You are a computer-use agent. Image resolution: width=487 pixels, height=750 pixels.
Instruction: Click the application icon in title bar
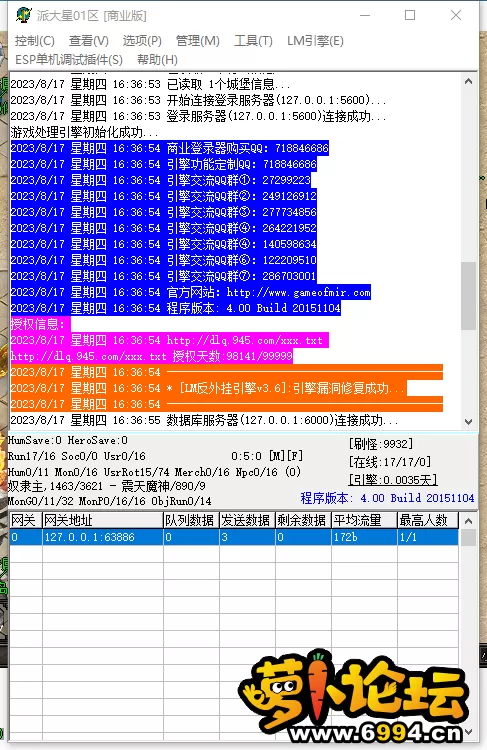[23, 15]
